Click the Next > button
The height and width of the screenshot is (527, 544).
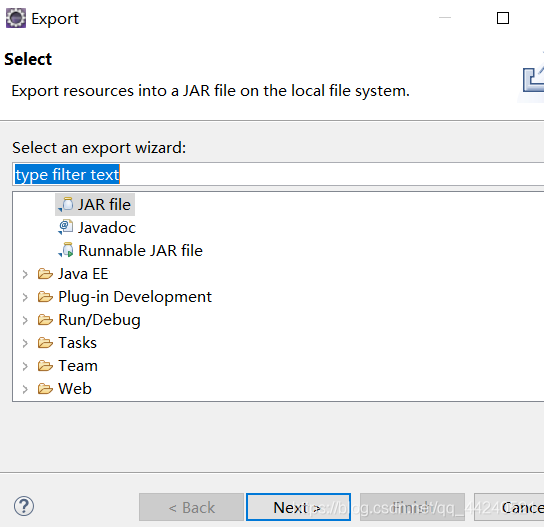pos(298,507)
